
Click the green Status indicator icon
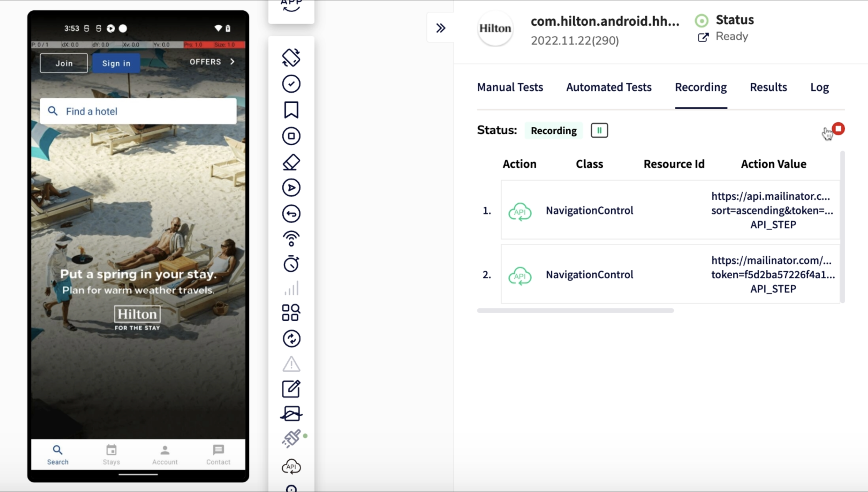coord(702,21)
